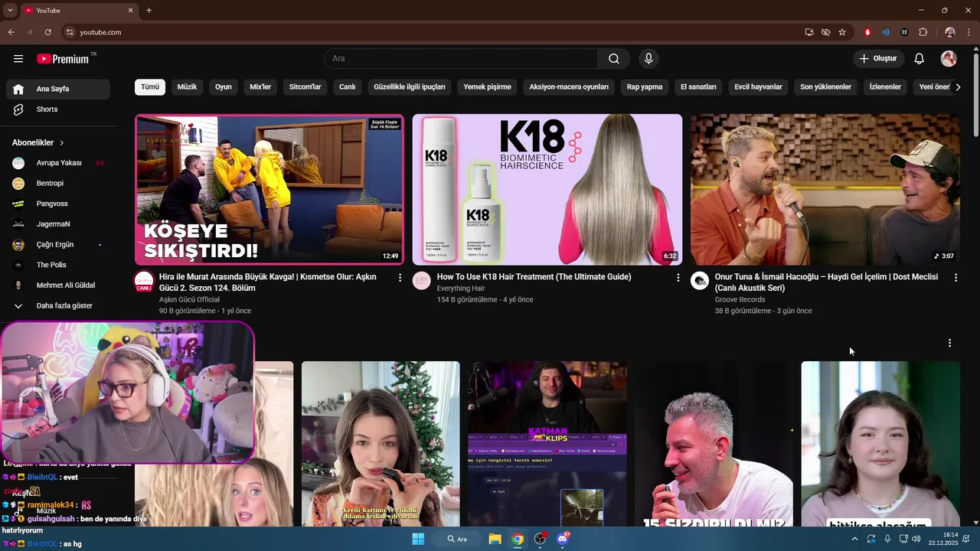Open Chrome extensions puzzle icon
Image resolution: width=980 pixels, height=551 pixels.
tap(923, 32)
